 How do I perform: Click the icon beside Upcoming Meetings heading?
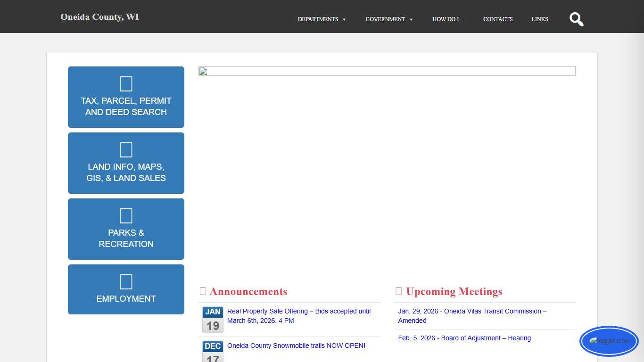399,292
